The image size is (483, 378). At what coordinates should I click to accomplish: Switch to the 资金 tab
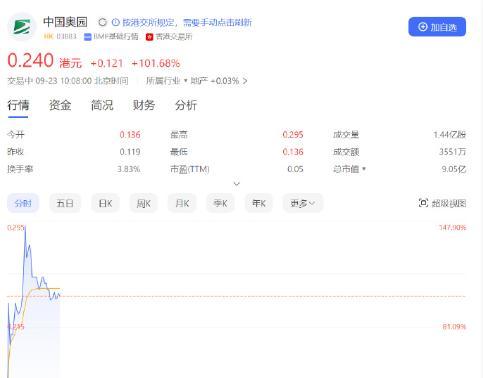click(60, 105)
